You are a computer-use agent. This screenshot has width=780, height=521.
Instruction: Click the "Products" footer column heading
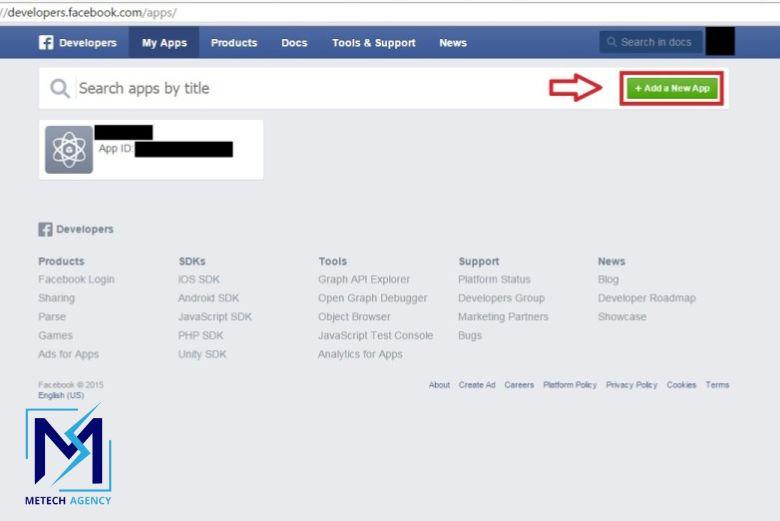pos(61,261)
